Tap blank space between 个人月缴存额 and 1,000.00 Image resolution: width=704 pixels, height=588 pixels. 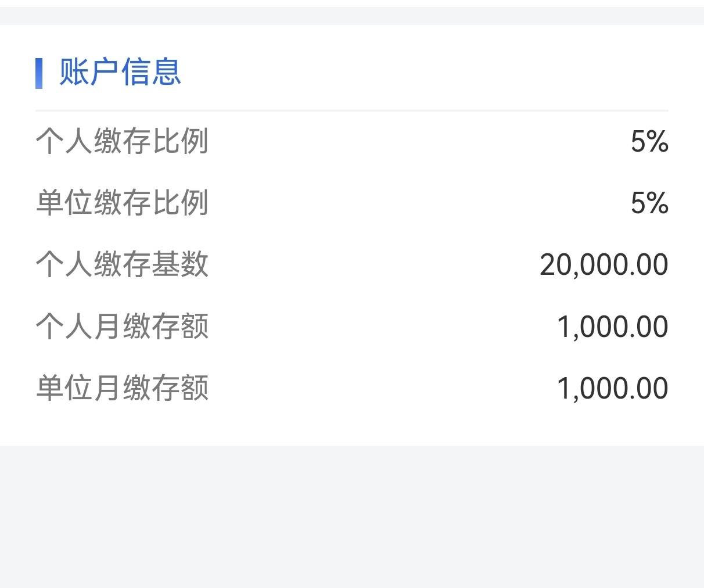(x=383, y=326)
